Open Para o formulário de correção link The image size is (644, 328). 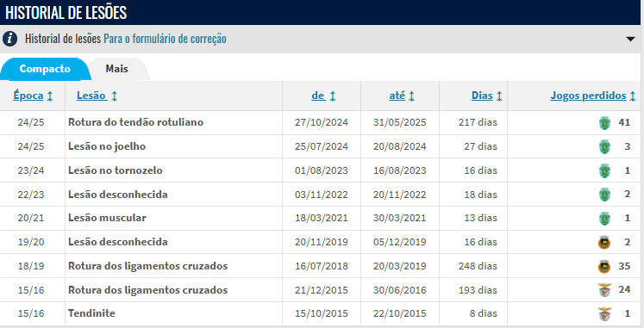click(165, 39)
